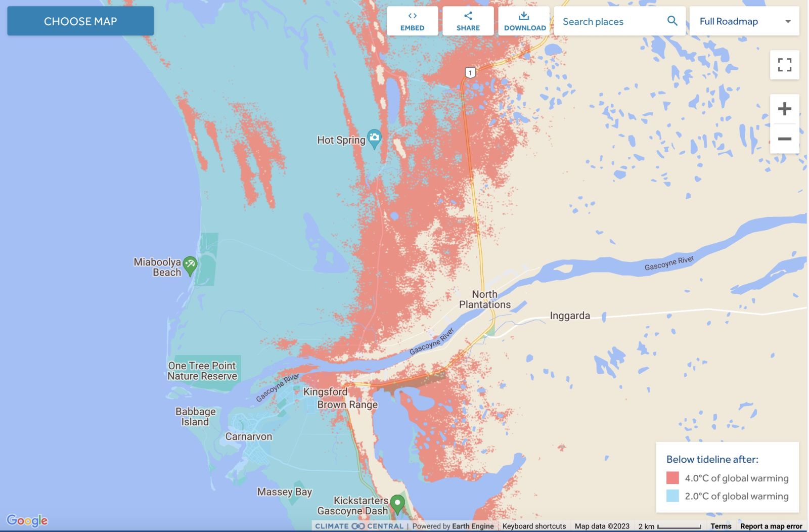Click the 2 km scale bar

670,526
